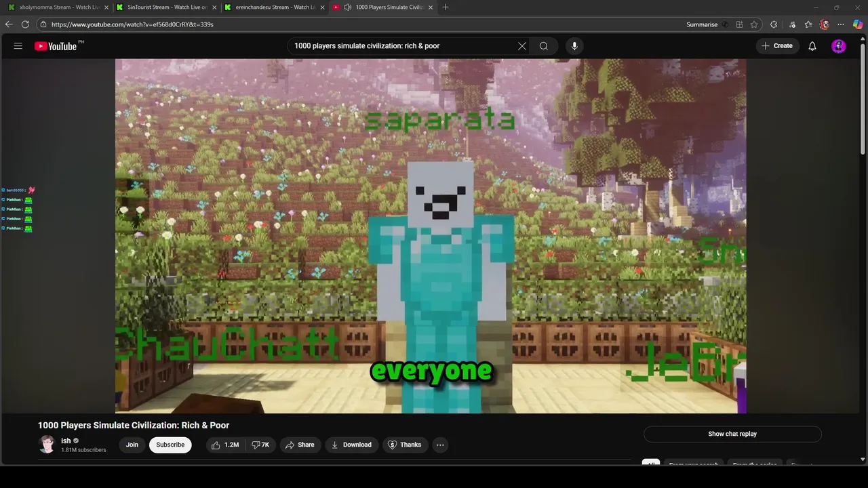Open the ish channel name link
Image resolution: width=868 pixels, height=488 pixels.
click(66, 441)
